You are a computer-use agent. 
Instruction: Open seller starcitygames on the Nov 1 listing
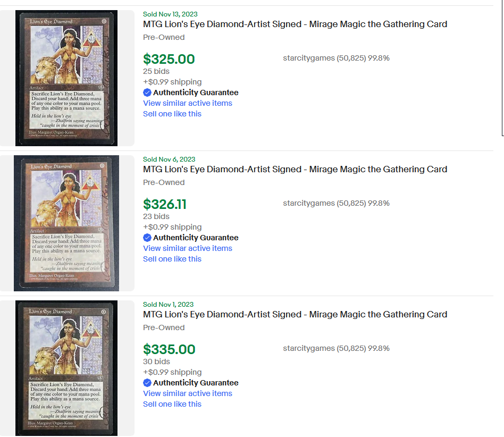click(308, 348)
